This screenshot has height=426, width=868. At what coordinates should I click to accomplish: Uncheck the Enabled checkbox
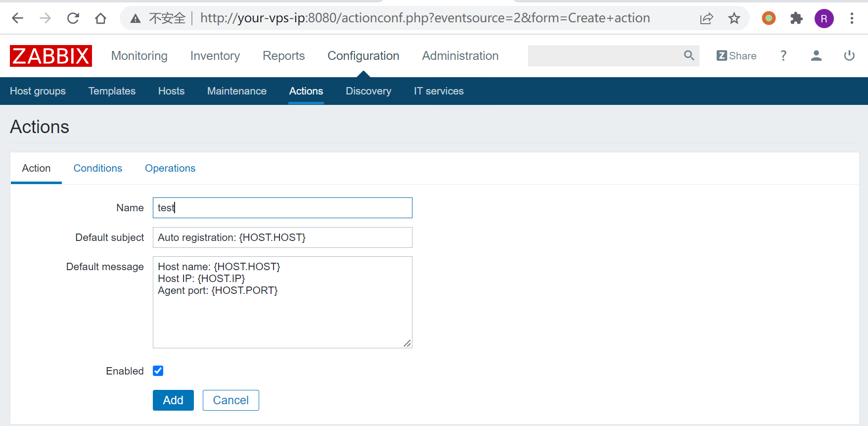click(x=158, y=371)
